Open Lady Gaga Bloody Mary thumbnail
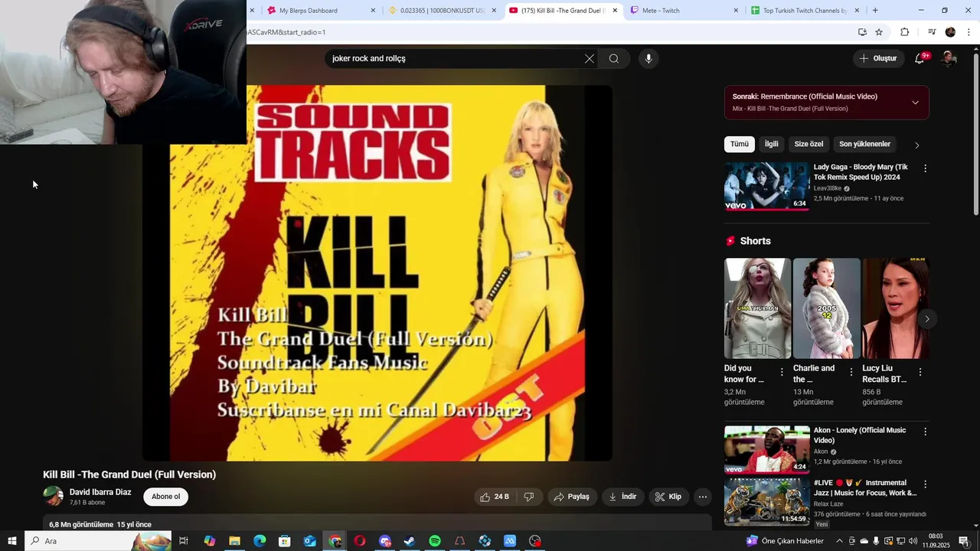This screenshot has height=551, width=980. pyautogui.click(x=766, y=186)
